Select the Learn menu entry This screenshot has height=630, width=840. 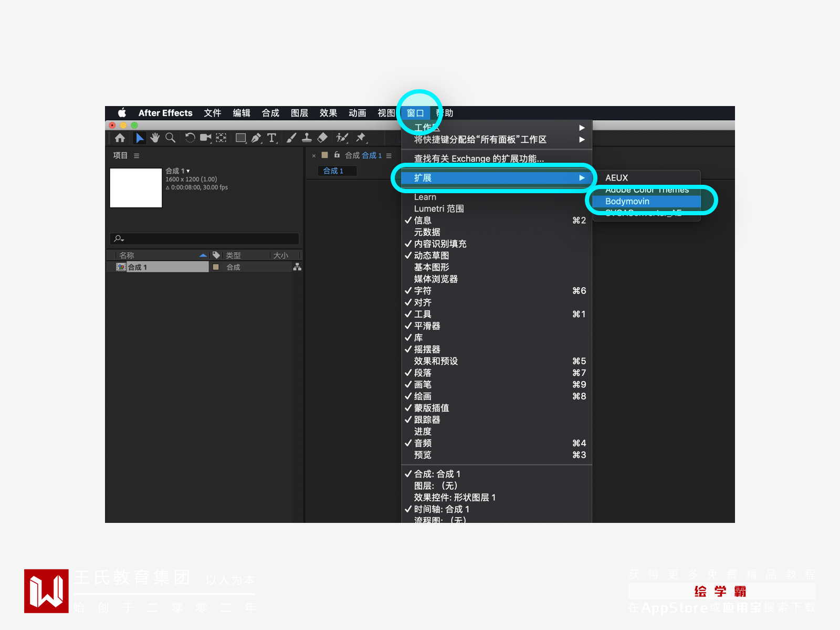497,197
